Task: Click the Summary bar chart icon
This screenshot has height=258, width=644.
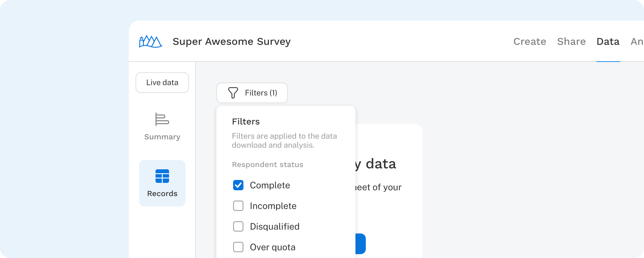Action: pos(162,119)
